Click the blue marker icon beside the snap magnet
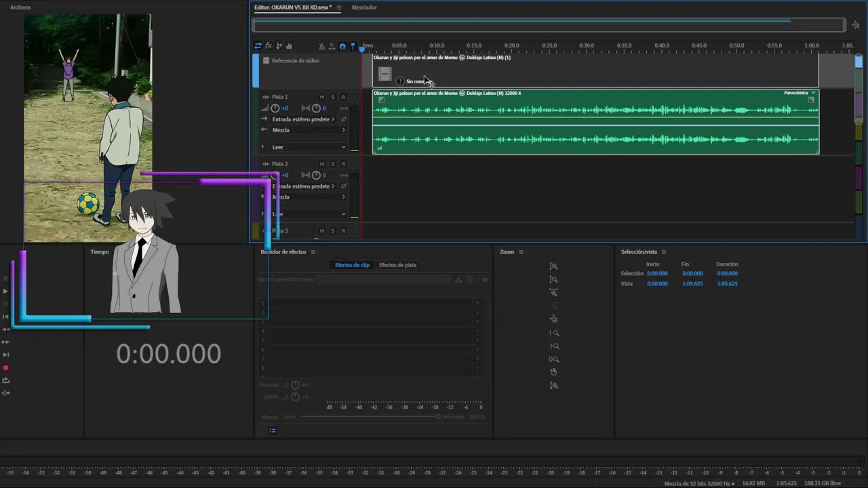 click(353, 46)
